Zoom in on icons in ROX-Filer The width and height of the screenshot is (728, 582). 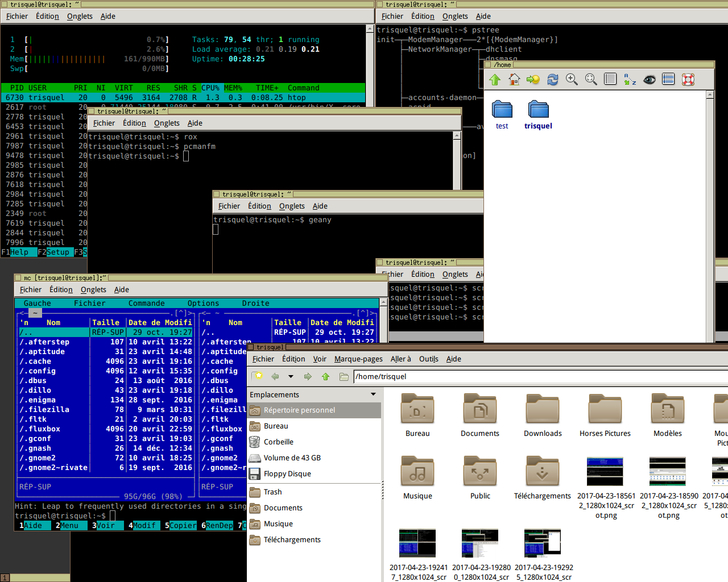coord(572,80)
